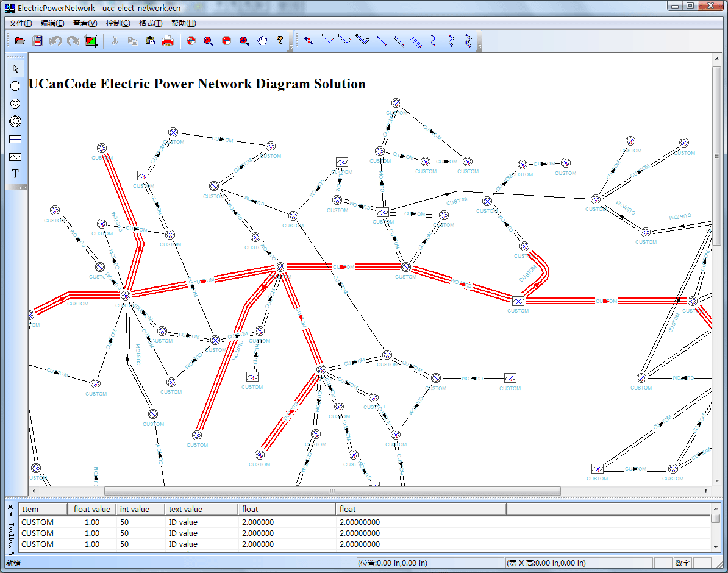Activate the text T tool
The image size is (728, 573).
[16, 174]
